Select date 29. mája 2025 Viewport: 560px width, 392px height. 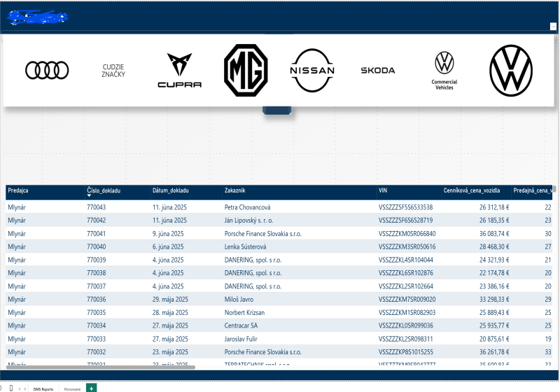pyautogui.click(x=170, y=300)
